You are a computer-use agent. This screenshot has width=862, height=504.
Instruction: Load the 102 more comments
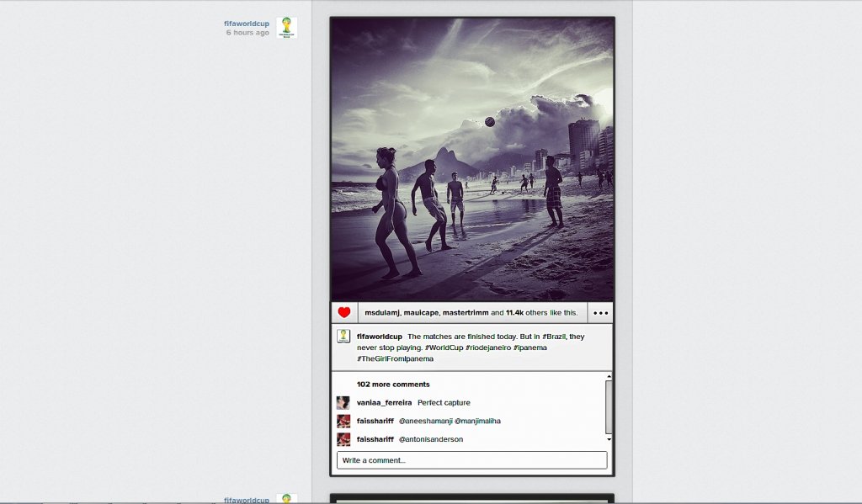point(393,385)
